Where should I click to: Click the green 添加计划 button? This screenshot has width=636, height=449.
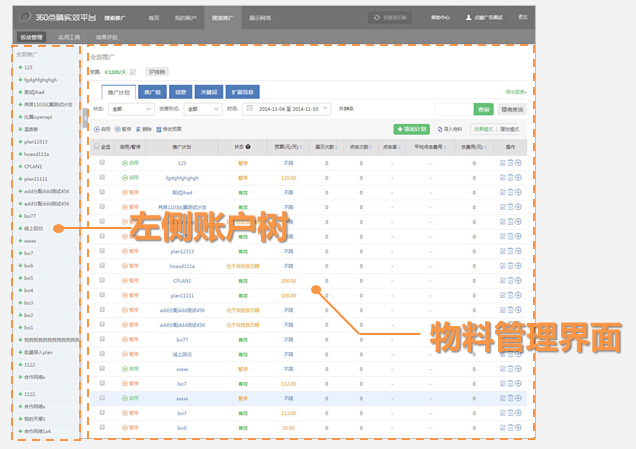(x=412, y=129)
